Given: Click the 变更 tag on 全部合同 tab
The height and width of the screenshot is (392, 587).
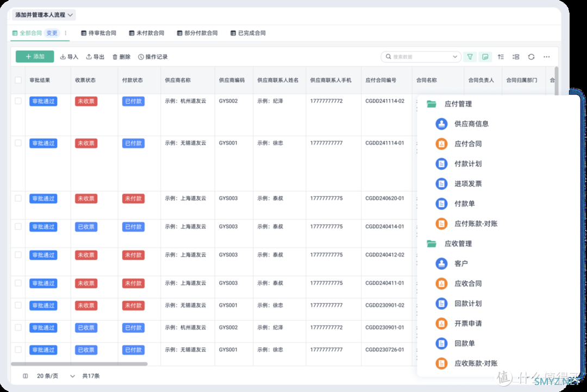Looking at the screenshot, I should click(52, 33).
